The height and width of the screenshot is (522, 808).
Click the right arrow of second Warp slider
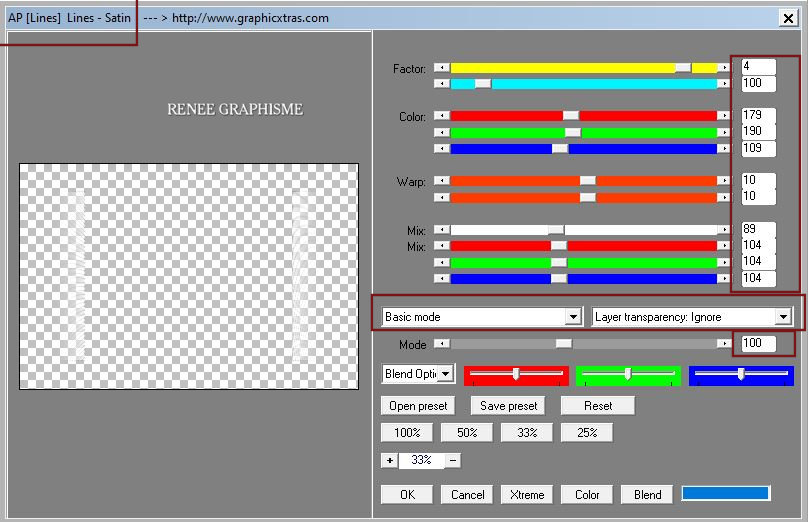click(x=724, y=197)
